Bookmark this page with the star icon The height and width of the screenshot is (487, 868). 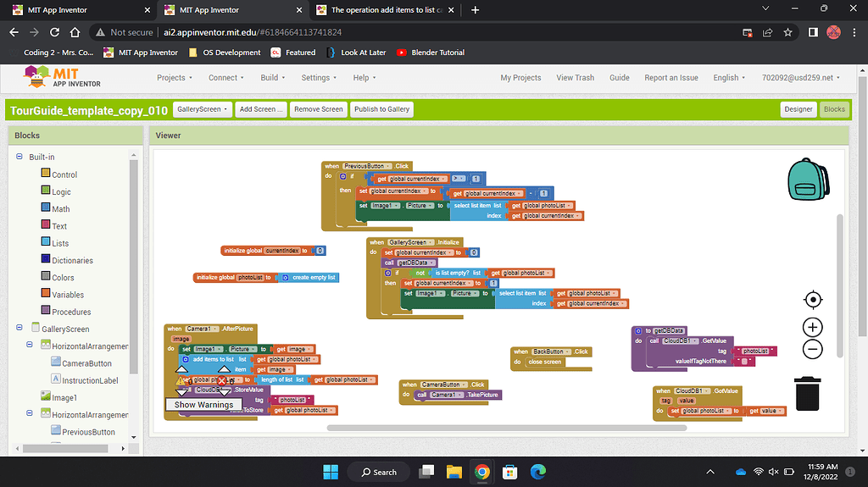pyautogui.click(x=788, y=32)
